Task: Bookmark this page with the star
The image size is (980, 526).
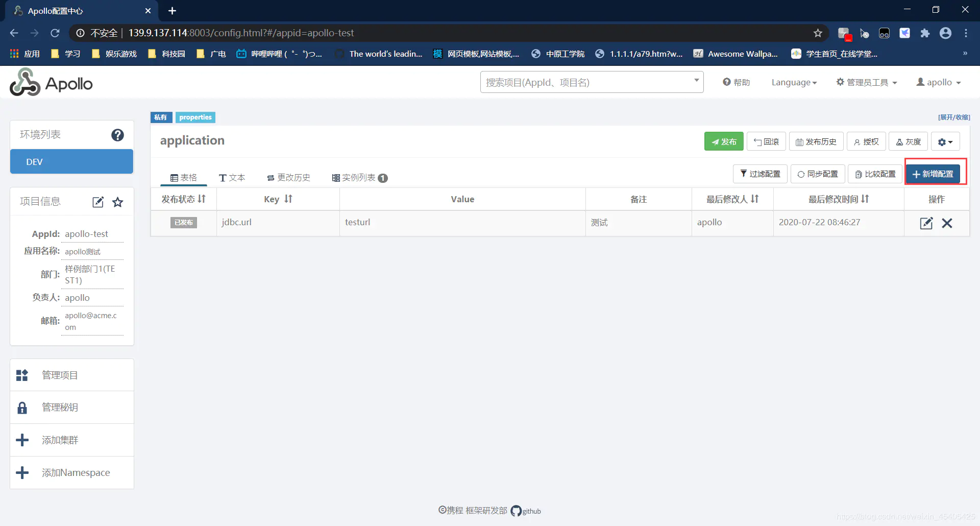Action: pos(818,33)
